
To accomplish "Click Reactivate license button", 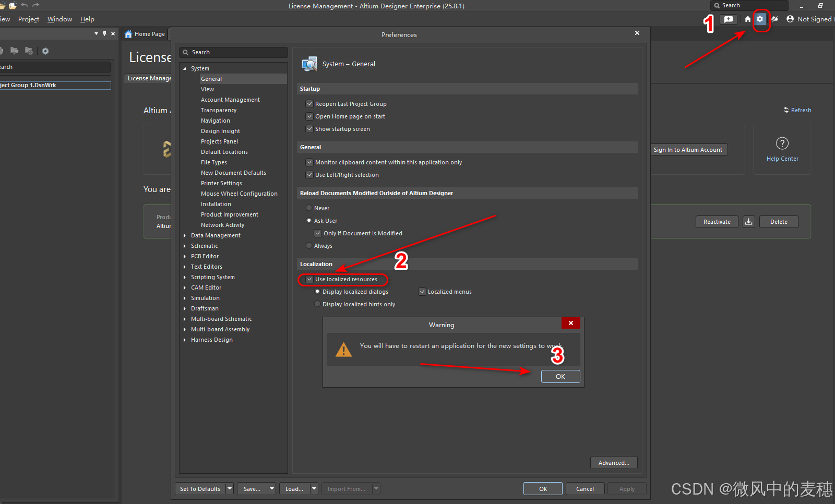I will click(x=717, y=222).
